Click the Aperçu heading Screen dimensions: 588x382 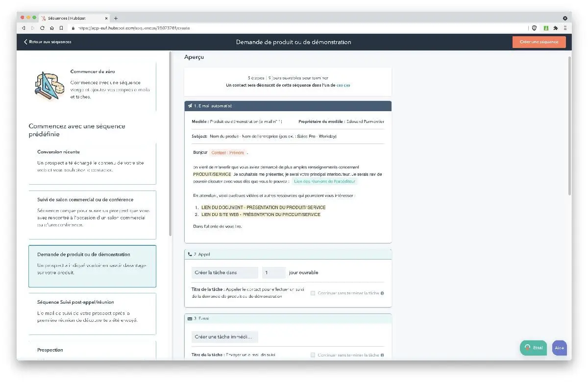pyautogui.click(x=194, y=57)
